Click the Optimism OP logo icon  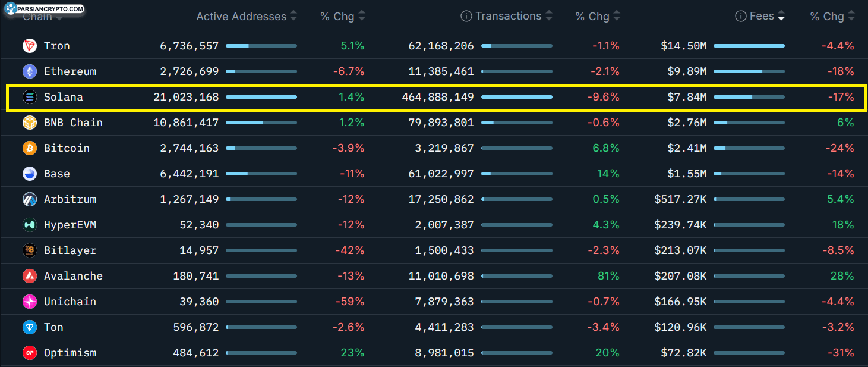coord(30,353)
